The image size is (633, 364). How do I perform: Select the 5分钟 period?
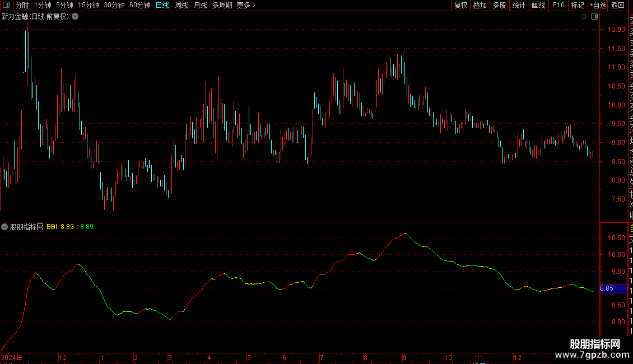tap(64, 5)
